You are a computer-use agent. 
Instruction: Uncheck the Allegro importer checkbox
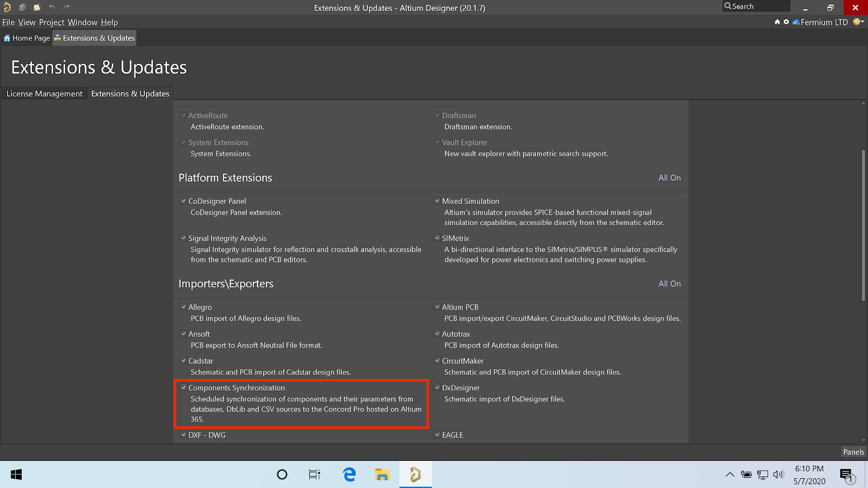click(x=183, y=306)
